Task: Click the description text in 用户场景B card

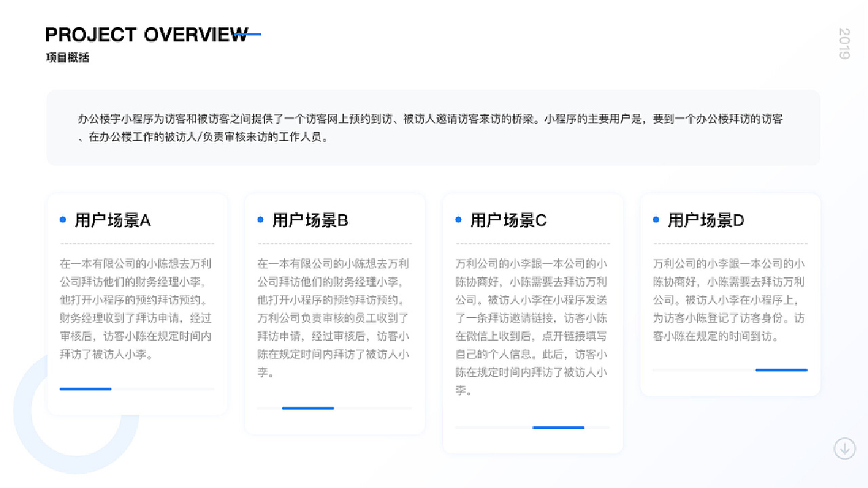Action: 334,318
